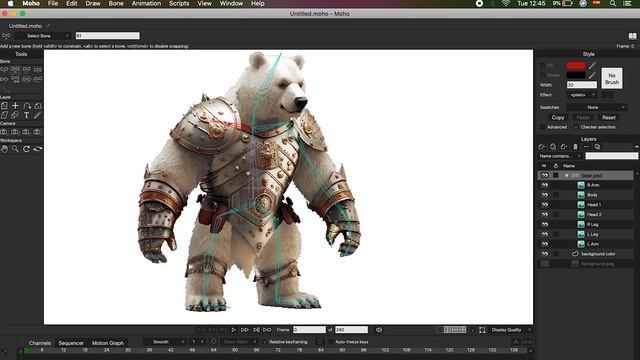Click the R Leg layer image icon

581,224
